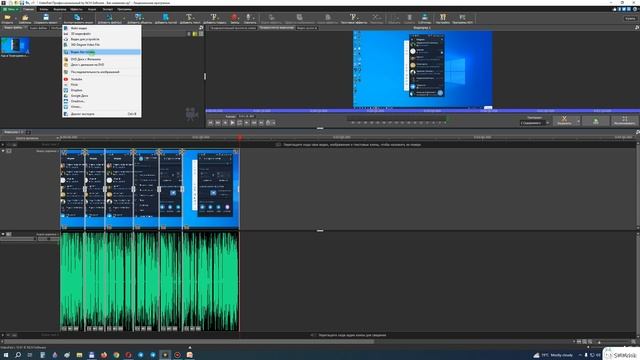Select the Export (Экспорт) ribbon tab
Viewport: 640px width, 360px height.
(x=108, y=9)
